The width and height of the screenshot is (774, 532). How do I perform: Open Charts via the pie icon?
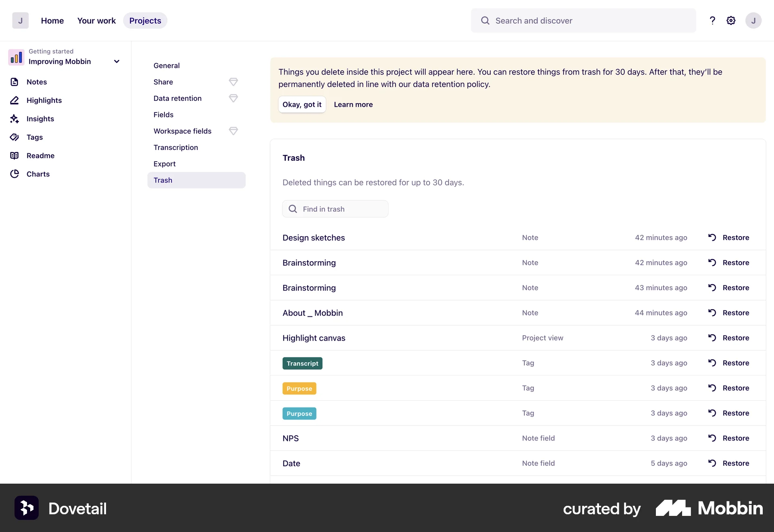(15, 174)
